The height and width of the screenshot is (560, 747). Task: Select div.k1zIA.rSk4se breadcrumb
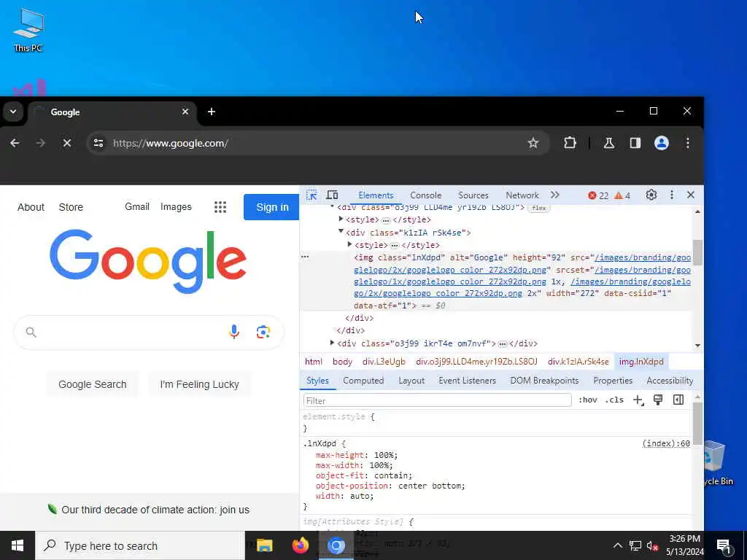coord(578,362)
